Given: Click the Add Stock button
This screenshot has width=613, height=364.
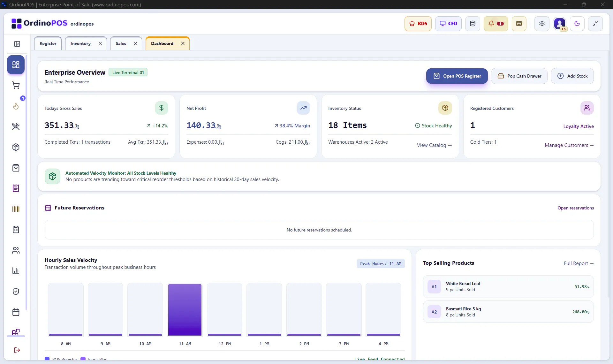Looking at the screenshot, I should point(572,76).
